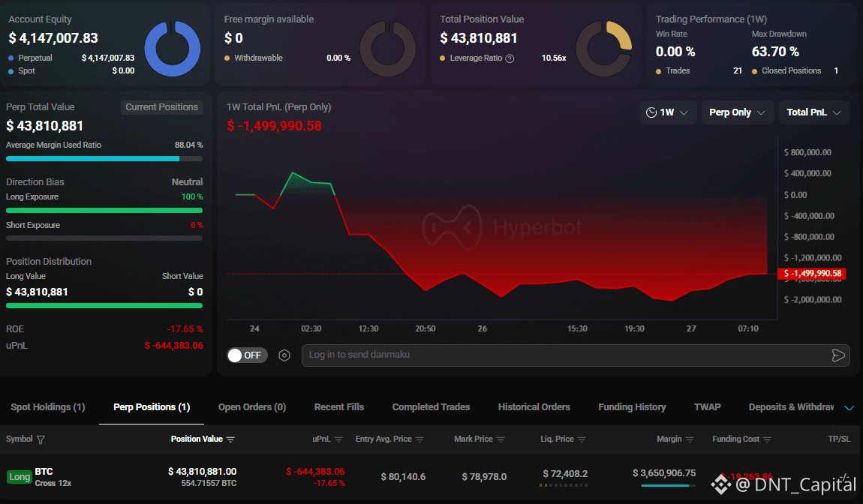The width and height of the screenshot is (863, 504).
Task: Sort by uPnL column icon
Action: [x=338, y=439]
